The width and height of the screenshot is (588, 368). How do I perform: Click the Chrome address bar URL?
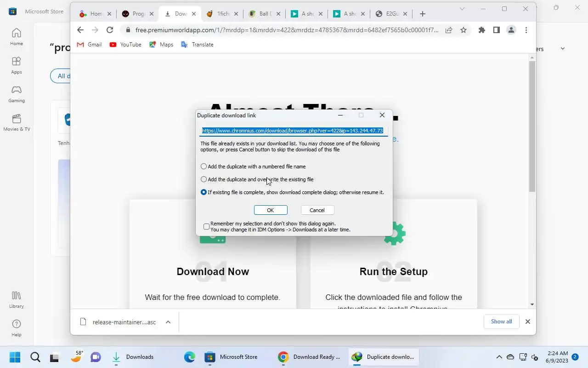(287, 30)
